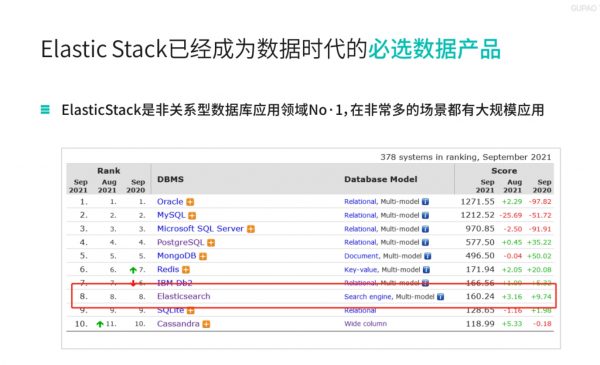This screenshot has width=600, height=365.
Task: Click the +35.22 change value
Action: point(539,243)
